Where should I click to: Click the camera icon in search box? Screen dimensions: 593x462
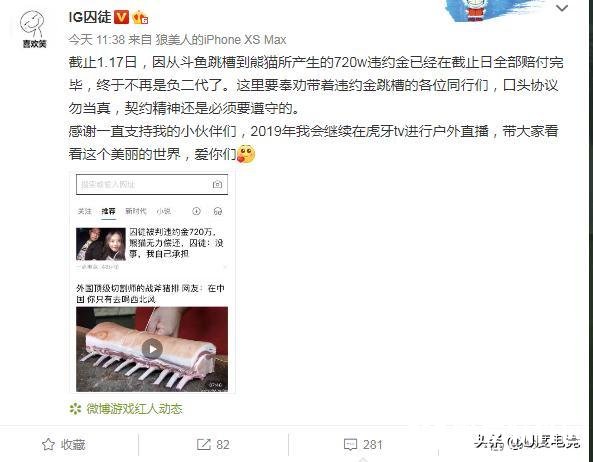(217, 184)
